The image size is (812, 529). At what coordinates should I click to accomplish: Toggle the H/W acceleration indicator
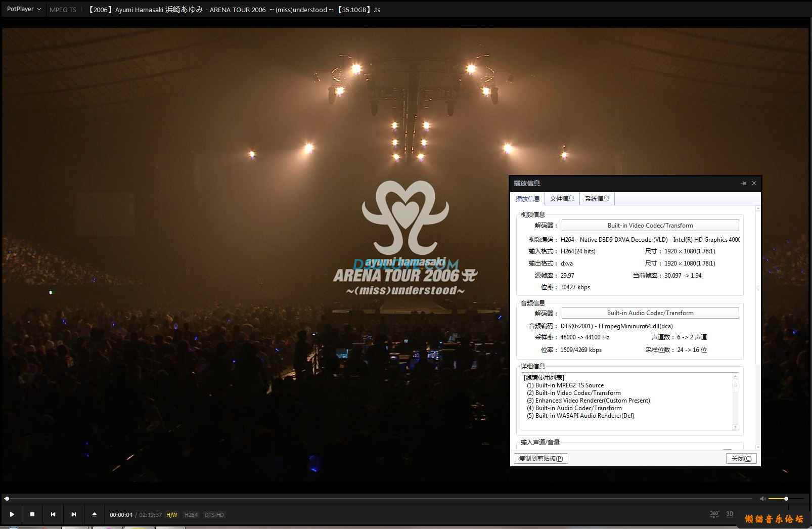tap(172, 515)
